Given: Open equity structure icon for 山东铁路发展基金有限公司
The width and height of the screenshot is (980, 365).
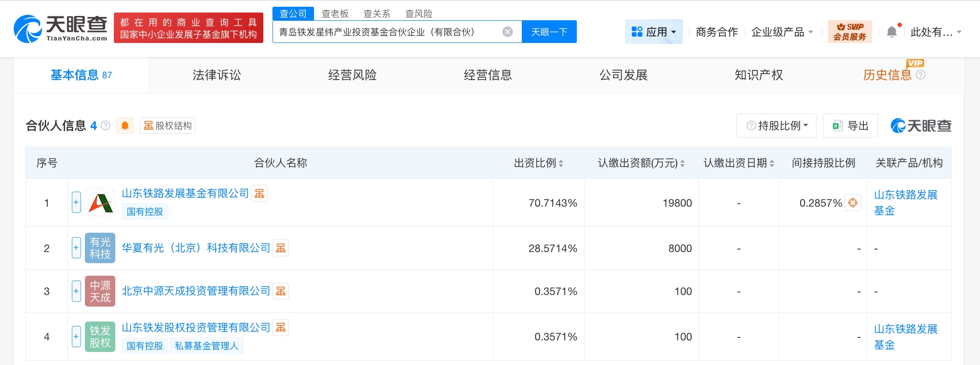Looking at the screenshot, I should click(x=259, y=194).
